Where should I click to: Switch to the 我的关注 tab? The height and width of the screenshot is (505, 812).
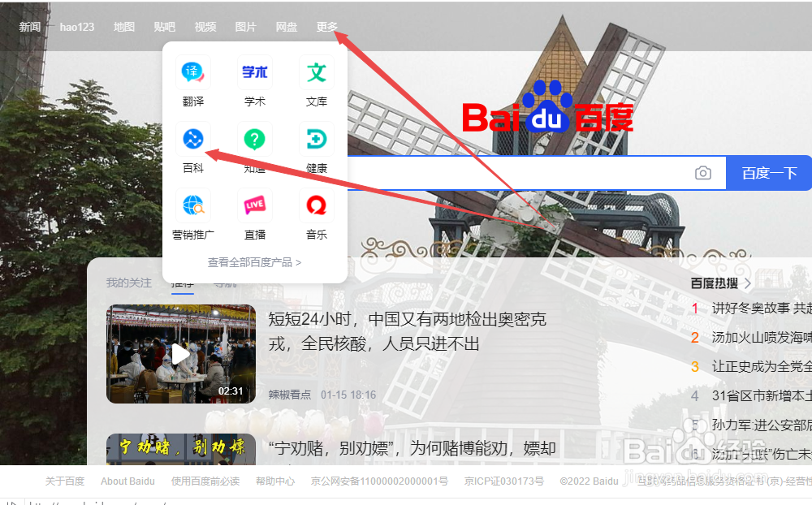[129, 283]
